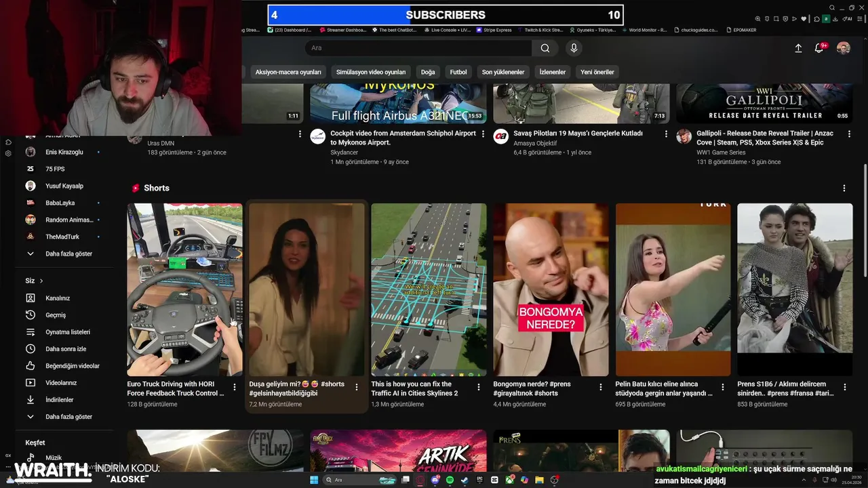Open the Siz section chevron
Viewport: 868px width, 488px height.
[41, 281]
